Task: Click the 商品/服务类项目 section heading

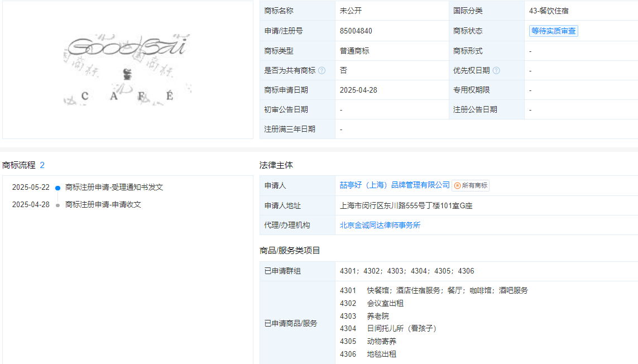Action: (290, 251)
